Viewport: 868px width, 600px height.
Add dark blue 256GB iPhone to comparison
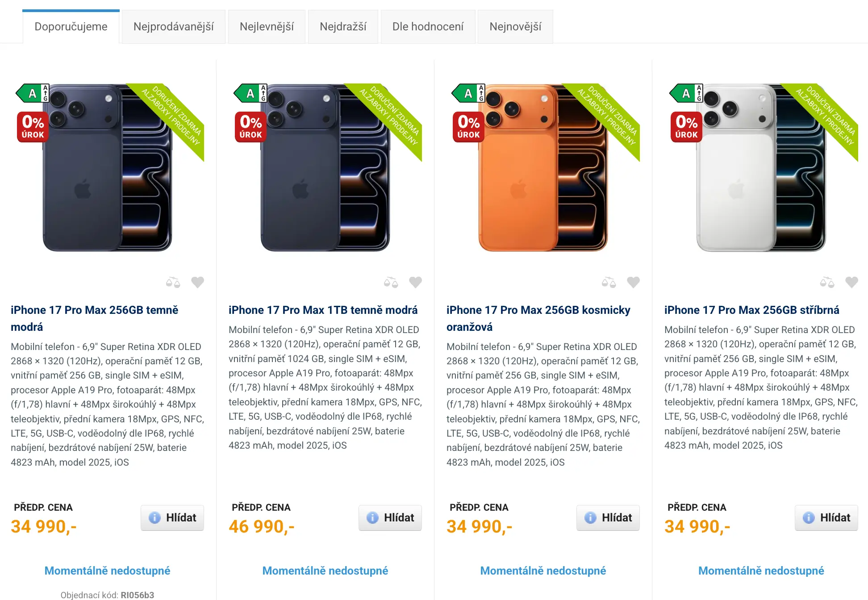173,282
